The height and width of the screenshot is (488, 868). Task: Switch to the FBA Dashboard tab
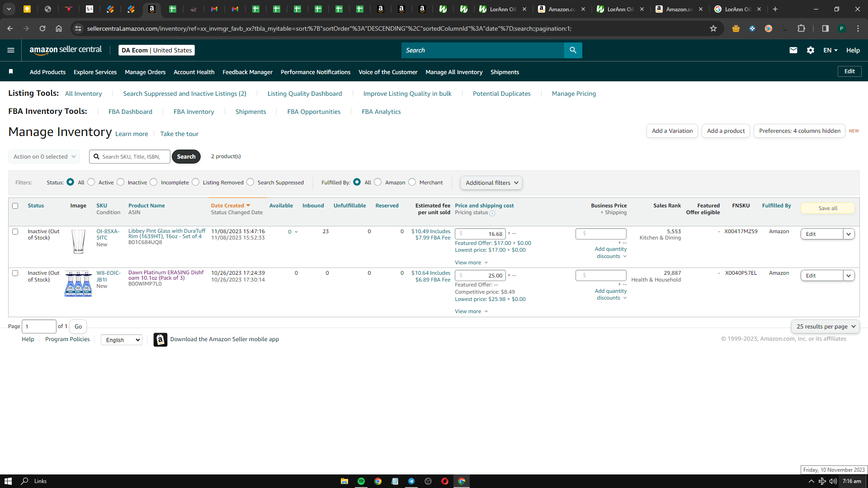[130, 112]
